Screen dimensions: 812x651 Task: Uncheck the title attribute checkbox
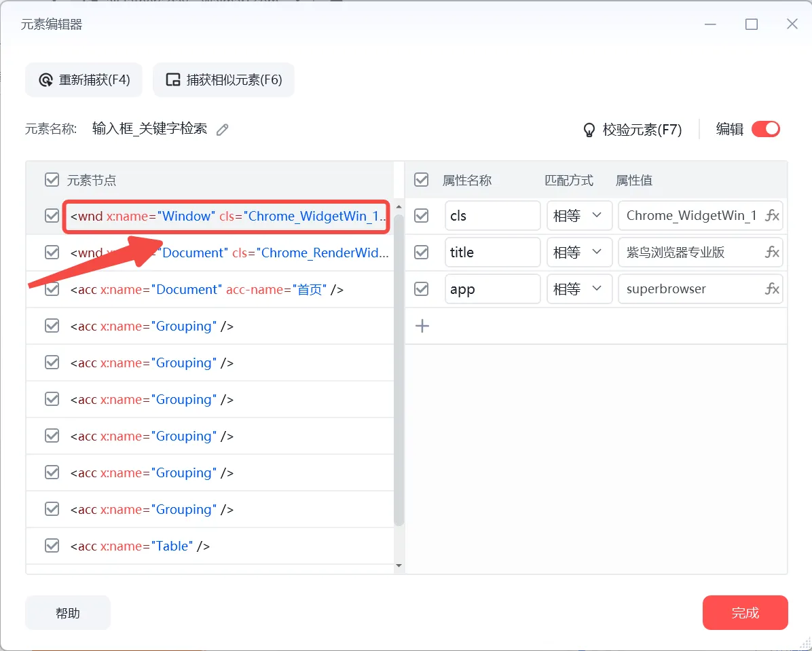422,253
